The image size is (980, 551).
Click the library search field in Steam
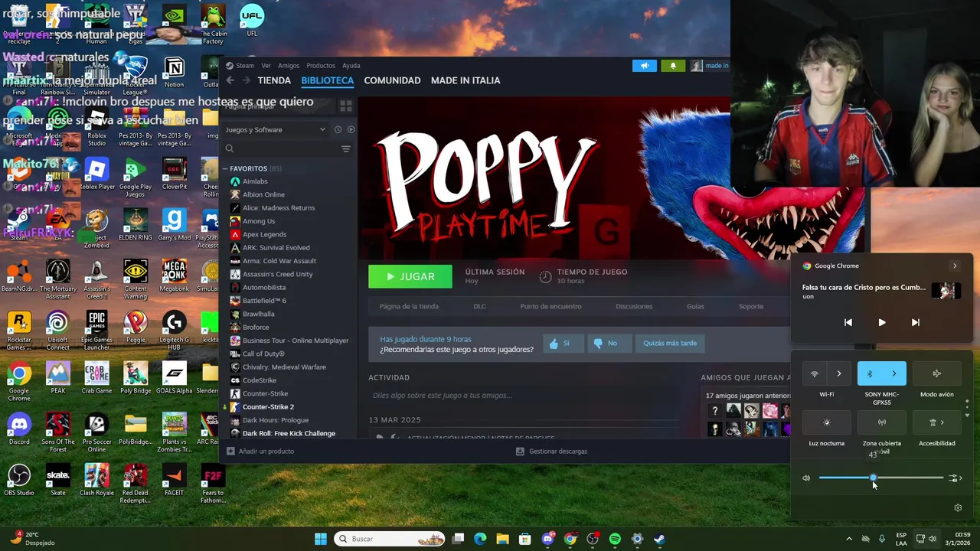[280, 148]
